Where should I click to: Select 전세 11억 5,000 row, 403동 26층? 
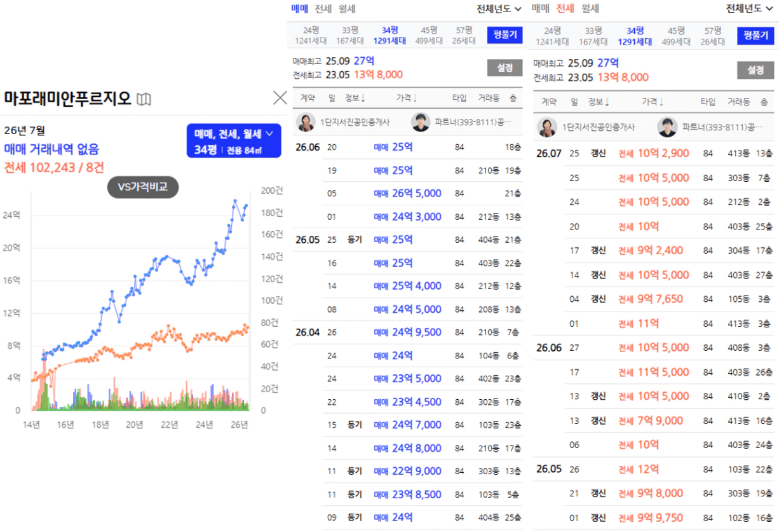tap(669, 372)
